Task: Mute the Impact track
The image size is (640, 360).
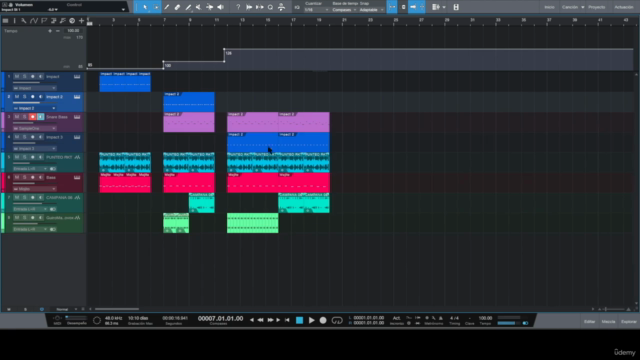Action: click(17, 77)
